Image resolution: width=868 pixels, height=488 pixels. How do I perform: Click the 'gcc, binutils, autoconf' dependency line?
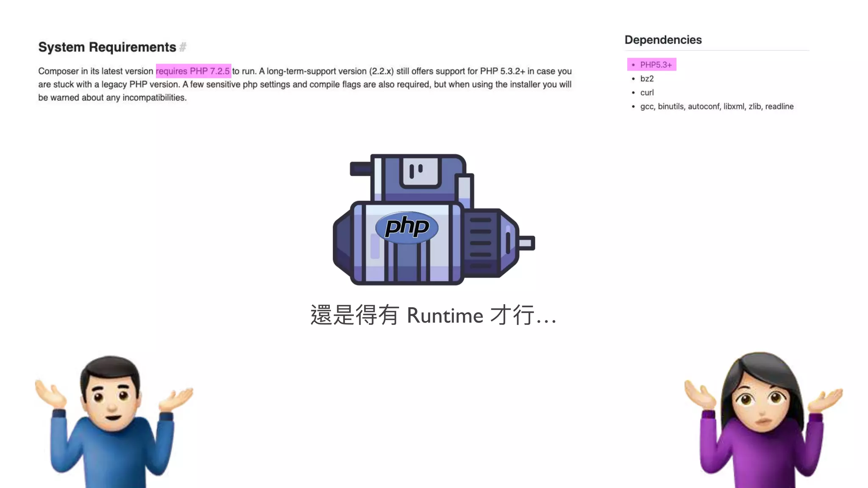717,106
